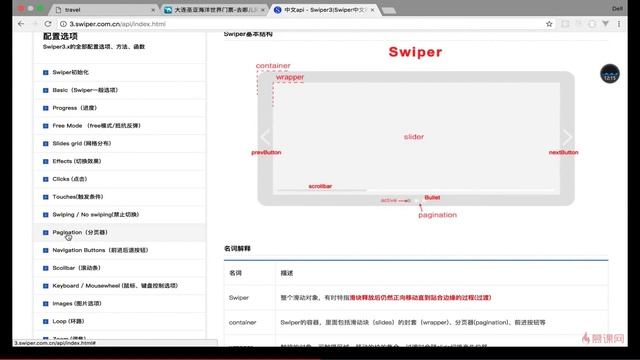Open the Swiper初始化 menu entry

click(70, 72)
